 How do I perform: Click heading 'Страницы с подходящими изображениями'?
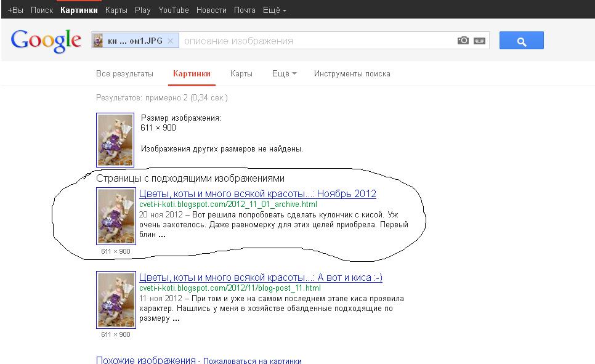pyautogui.click(x=190, y=179)
